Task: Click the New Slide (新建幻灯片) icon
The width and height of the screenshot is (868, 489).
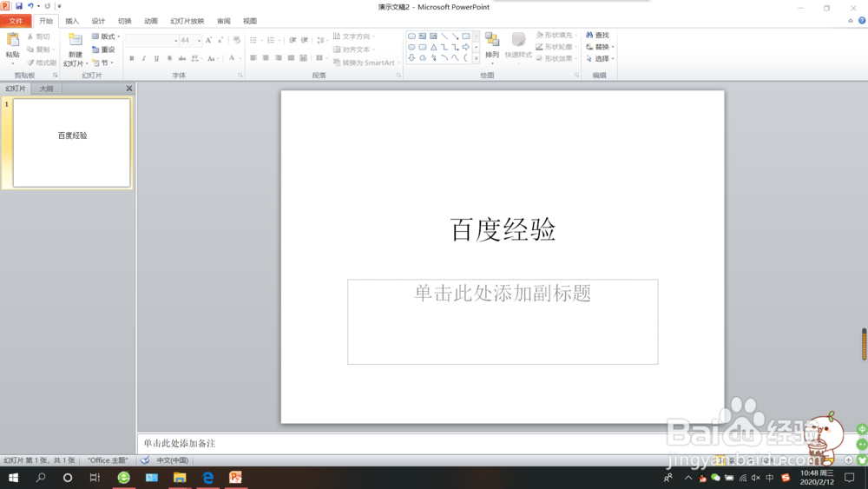Action: [x=75, y=40]
